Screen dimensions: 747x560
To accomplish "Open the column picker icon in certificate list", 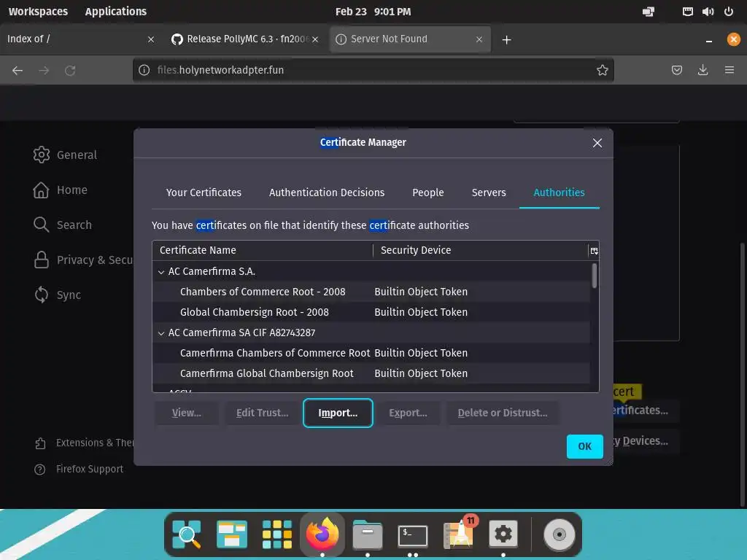I will point(594,251).
